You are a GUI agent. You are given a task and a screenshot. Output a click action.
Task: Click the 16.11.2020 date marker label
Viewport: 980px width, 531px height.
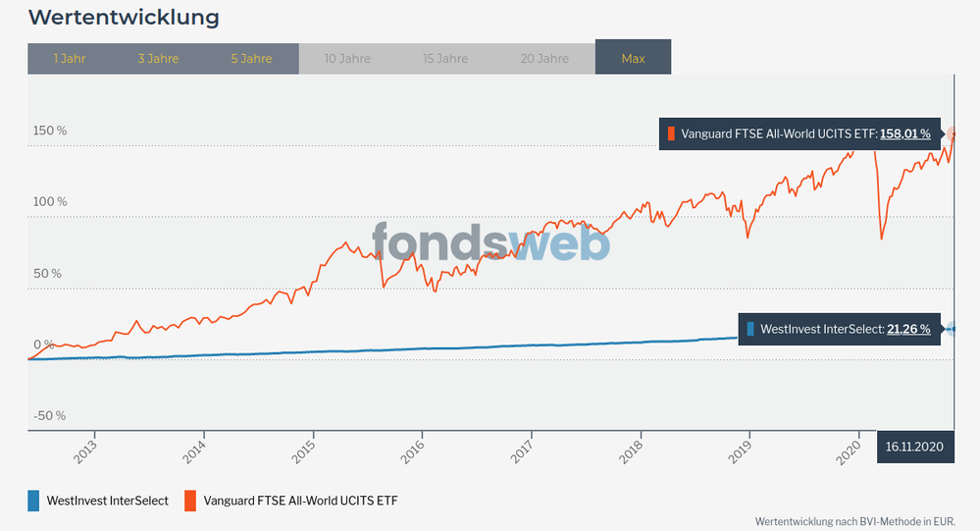point(914,447)
